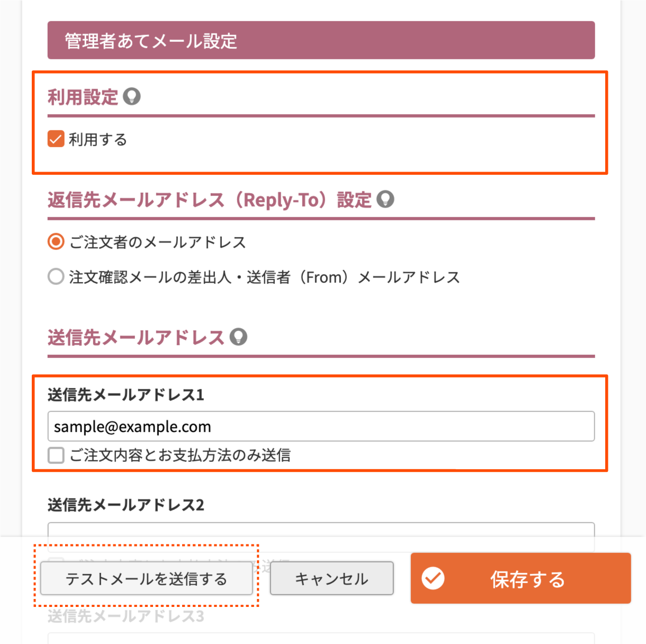Viewport: 646px width, 644px height.
Task: Enable ご注文内容とお支払方法のみ送信 under address 1
Action: [x=56, y=455]
